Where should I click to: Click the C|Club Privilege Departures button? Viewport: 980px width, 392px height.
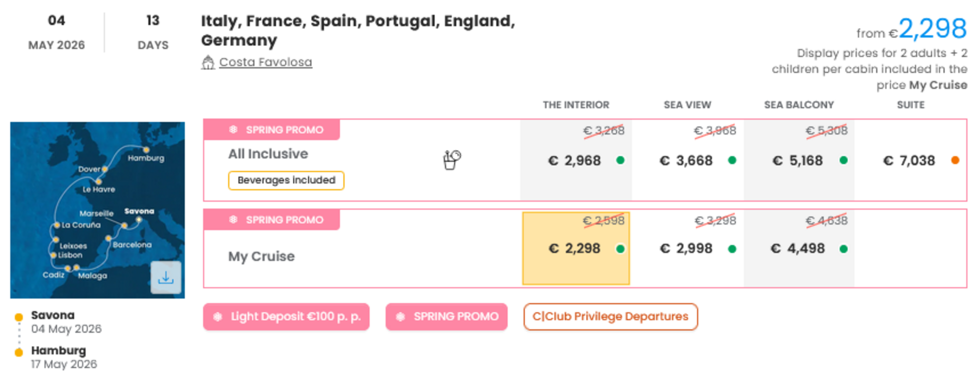coord(610,317)
